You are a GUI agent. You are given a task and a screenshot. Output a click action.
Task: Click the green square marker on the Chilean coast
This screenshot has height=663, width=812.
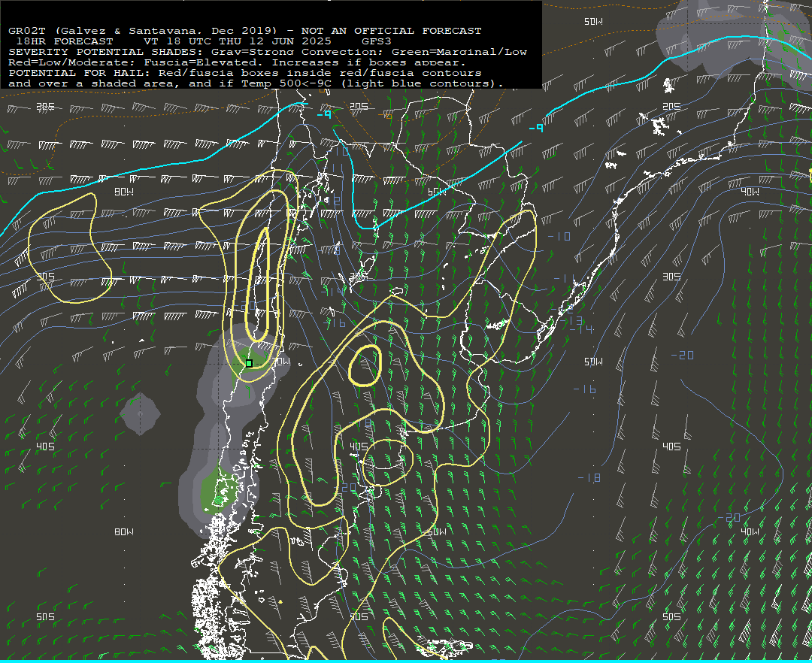249,363
